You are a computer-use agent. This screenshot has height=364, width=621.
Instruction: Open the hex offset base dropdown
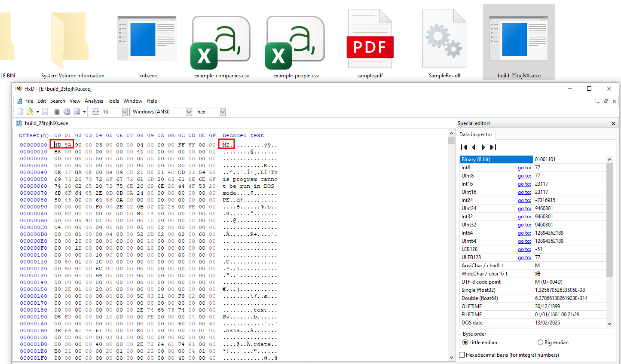point(223,112)
